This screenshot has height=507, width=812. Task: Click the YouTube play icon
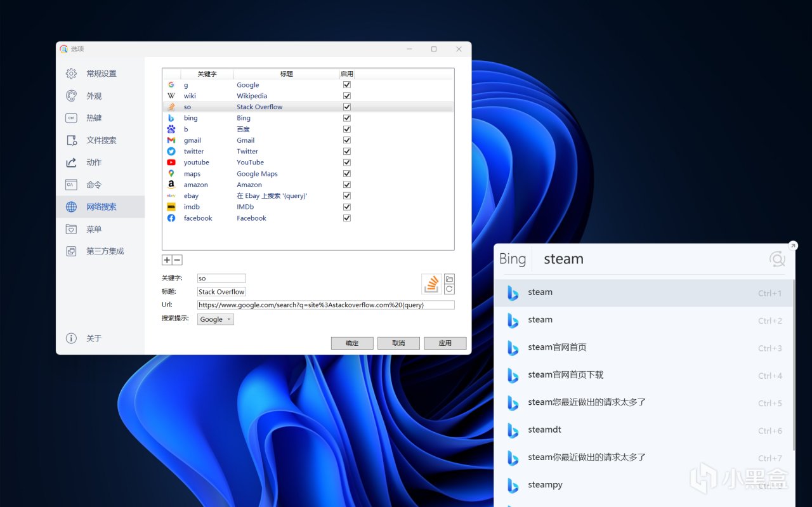[x=171, y=162]
